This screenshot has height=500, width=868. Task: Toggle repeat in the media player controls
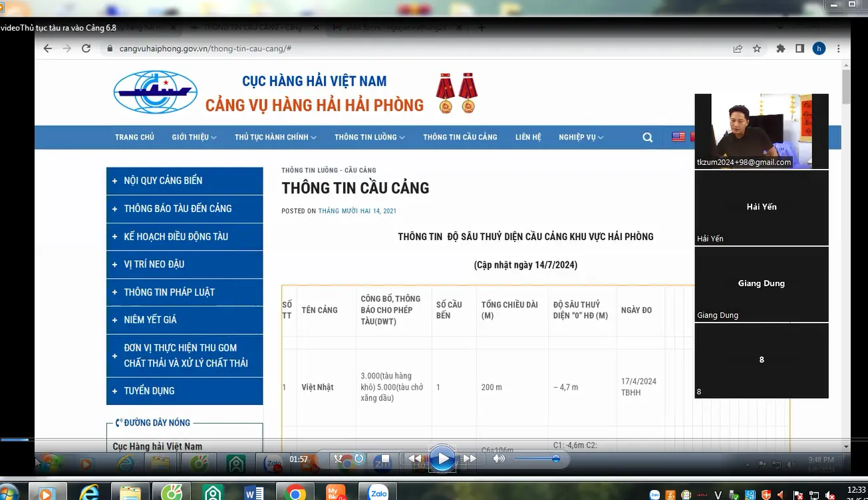pos(359,458)
